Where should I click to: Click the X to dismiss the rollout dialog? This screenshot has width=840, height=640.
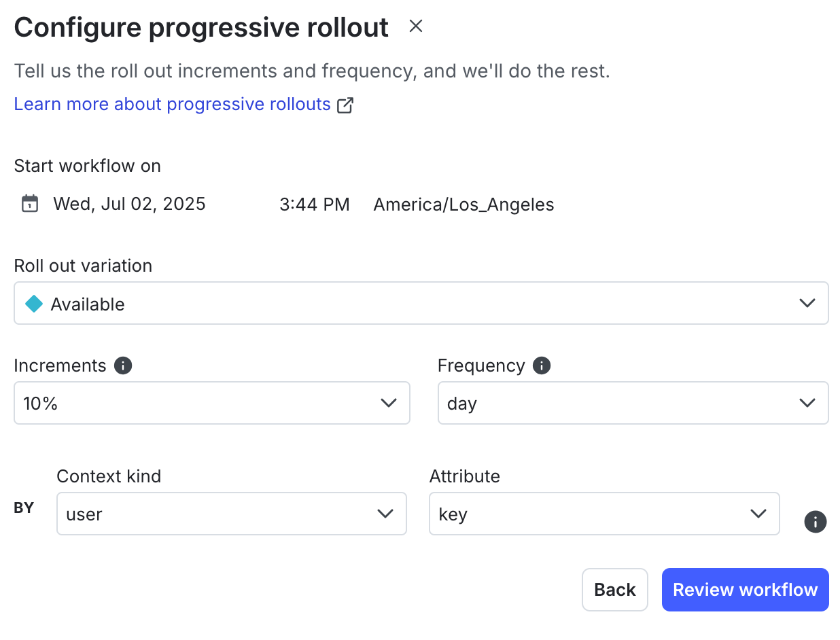tap(415, 26)
